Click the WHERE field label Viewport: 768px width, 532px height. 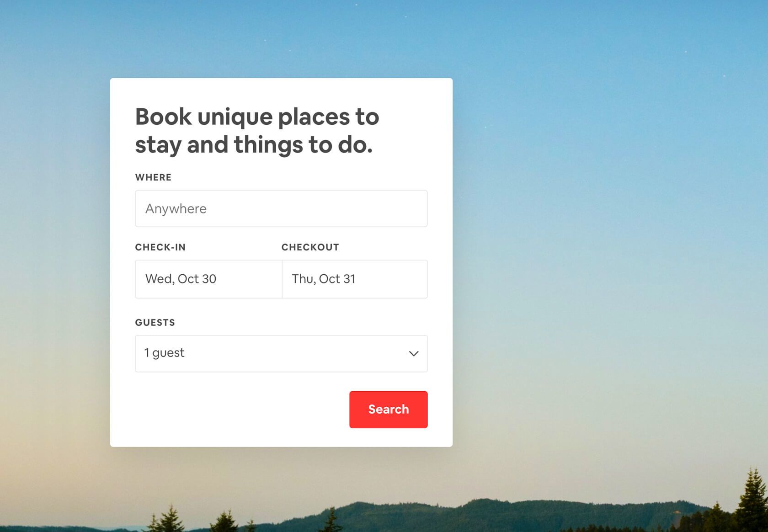click(153, 177)
